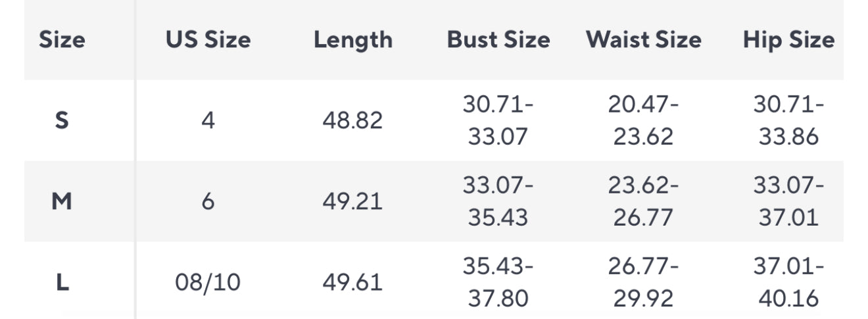Select length value 48.82
This screenshot has height=319, width=868.
(352, 121)
